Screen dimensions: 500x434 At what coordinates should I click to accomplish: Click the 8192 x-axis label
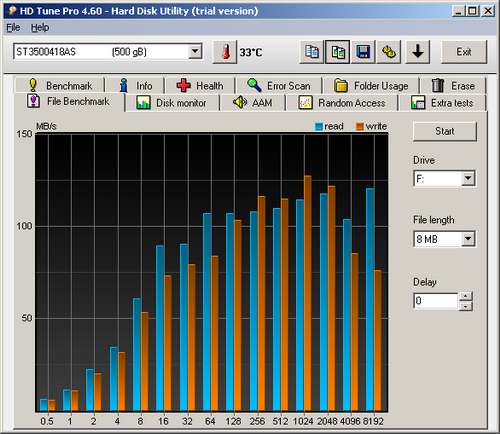click(373, 421)
